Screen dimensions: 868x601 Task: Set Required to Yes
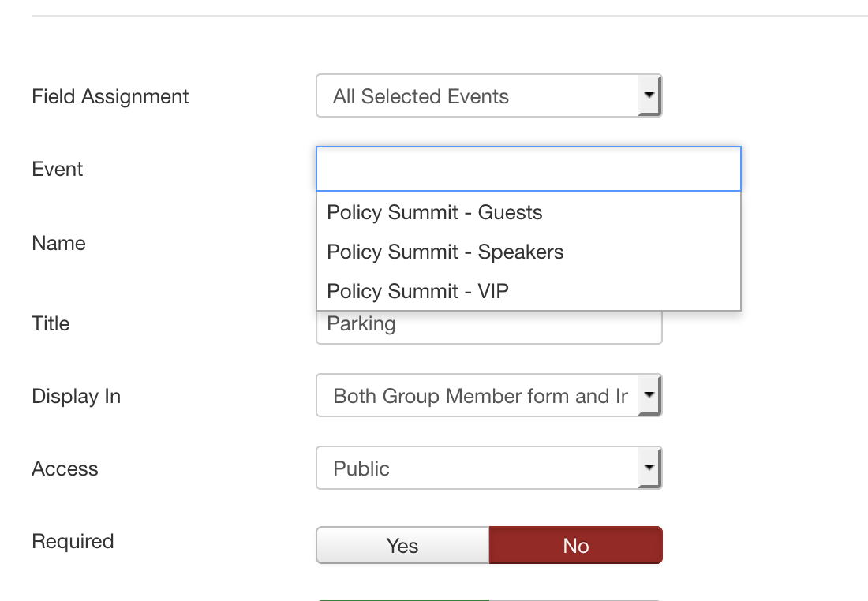[402, 546]
